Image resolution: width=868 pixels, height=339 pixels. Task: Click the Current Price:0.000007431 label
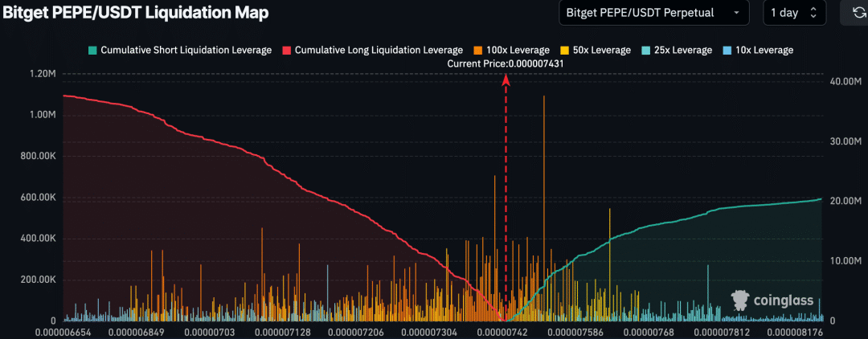click(506, 64)
